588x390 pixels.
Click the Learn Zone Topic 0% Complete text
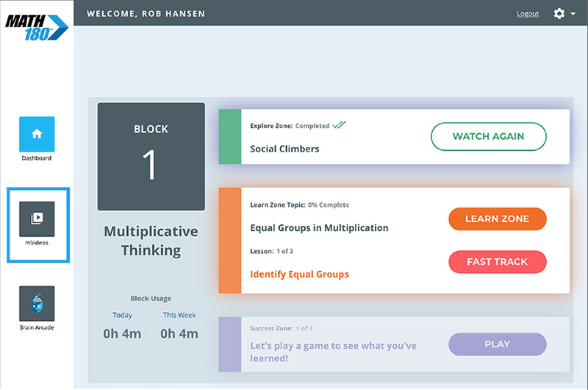tap(300, 205)
